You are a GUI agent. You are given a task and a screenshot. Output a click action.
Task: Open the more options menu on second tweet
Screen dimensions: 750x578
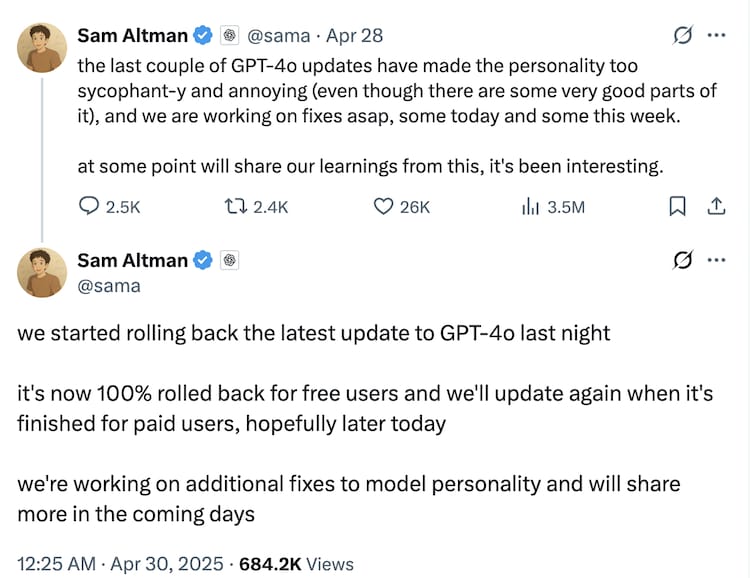(x=716, y=260)
